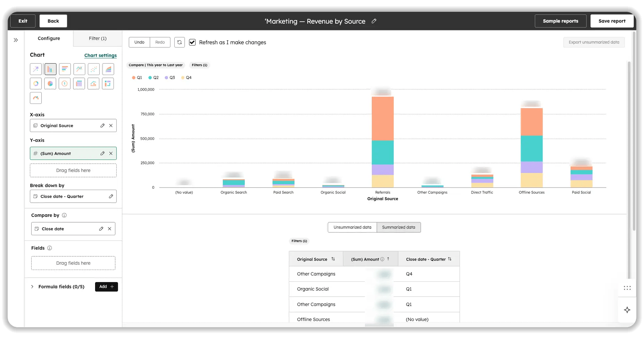Expand the Formula fields section
The image size is (644, 337).
[x=32, y=287]
